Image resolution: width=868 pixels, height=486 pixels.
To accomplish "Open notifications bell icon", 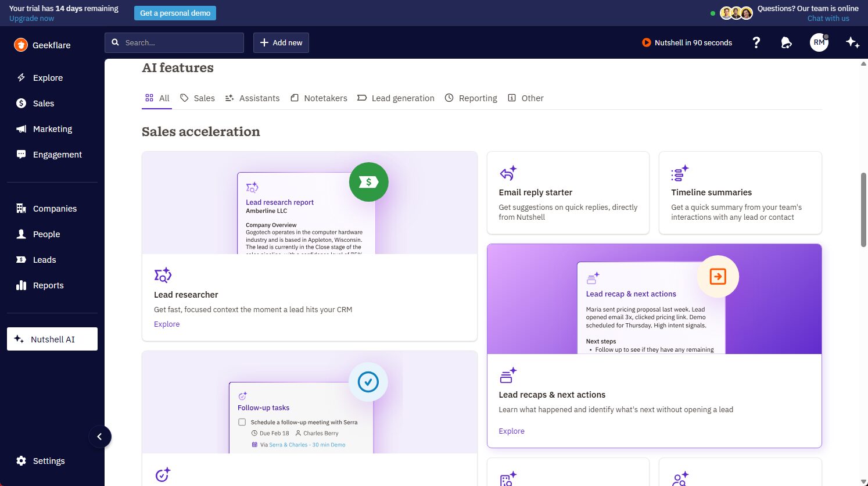I will 786,42.
